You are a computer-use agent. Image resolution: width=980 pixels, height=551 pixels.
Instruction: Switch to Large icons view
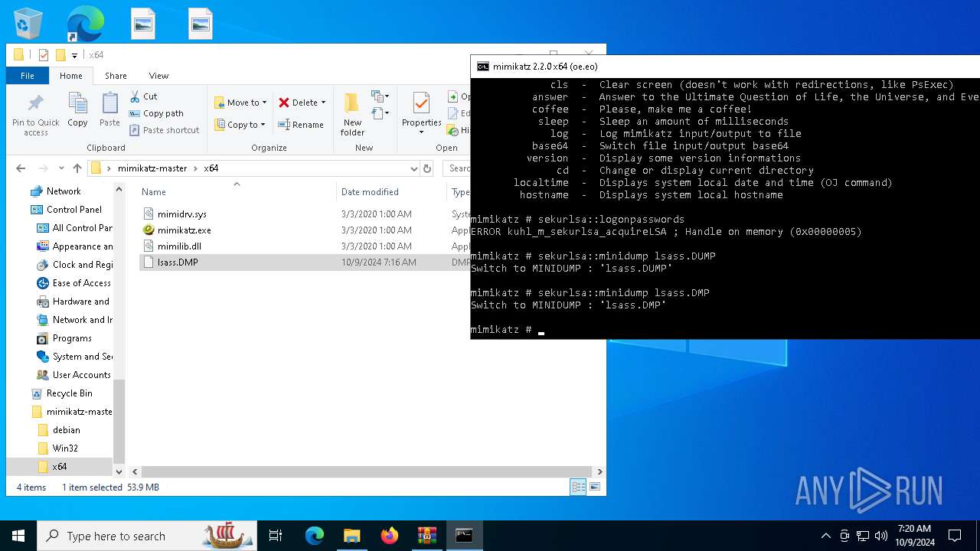point(594,487)
